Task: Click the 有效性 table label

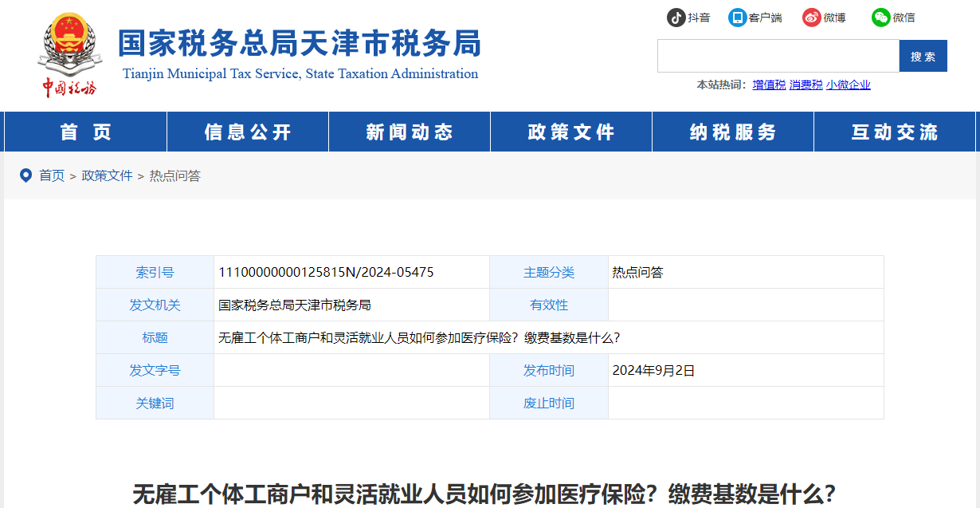Action: [549, 305]
